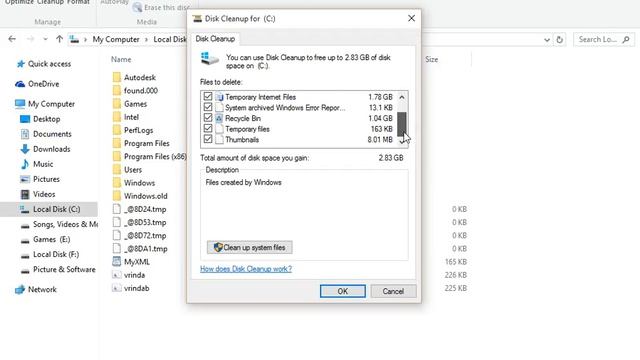Screen dimensions: 640x360
Task: Open the How does Disk Cleanup work link
Action: coord(246,269)
